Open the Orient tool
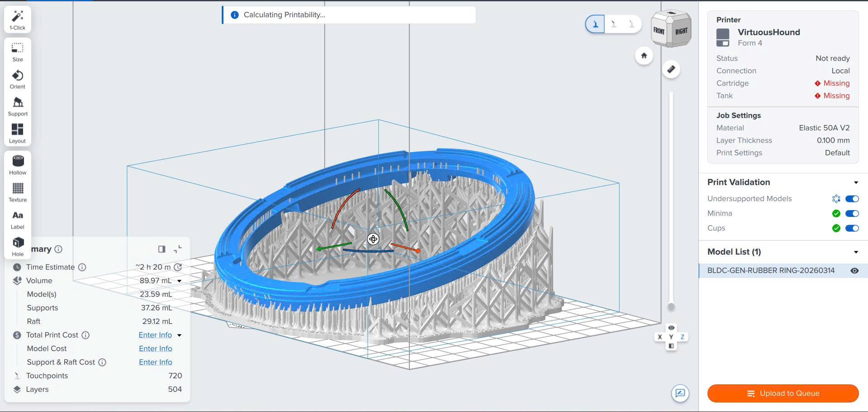This screenshot has width=868, height=412. 18,79
